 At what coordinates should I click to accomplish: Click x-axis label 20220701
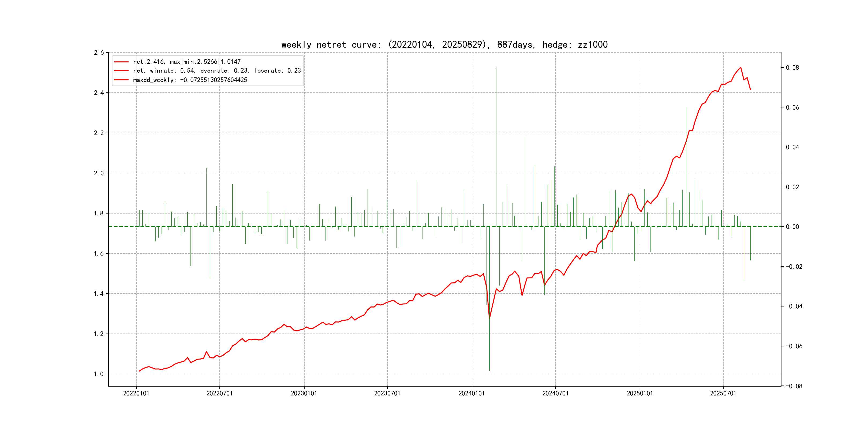[219, 393]
